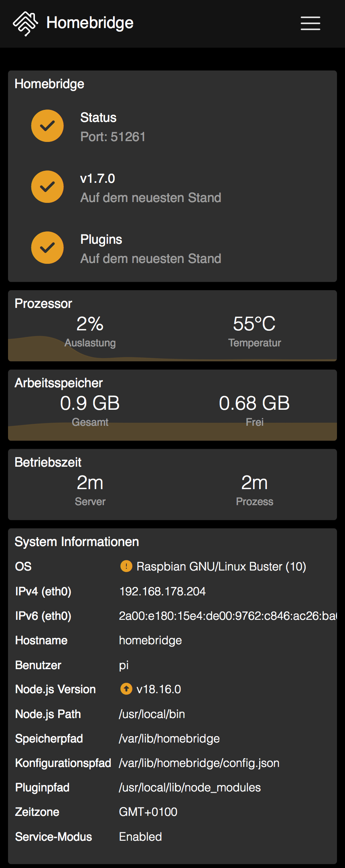This screenshot has height=868, width=345.
Task: Click the Server uptime value
Action: (90, 483)
